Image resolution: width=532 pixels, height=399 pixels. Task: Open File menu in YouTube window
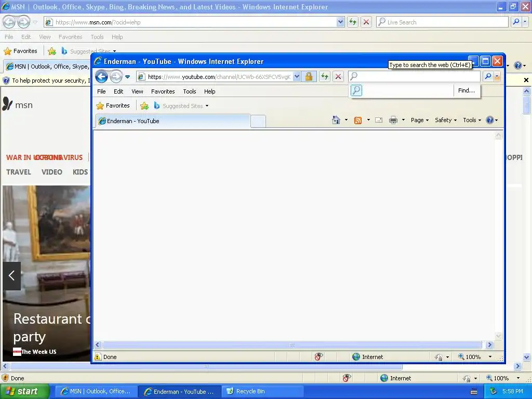click(101, 91)
